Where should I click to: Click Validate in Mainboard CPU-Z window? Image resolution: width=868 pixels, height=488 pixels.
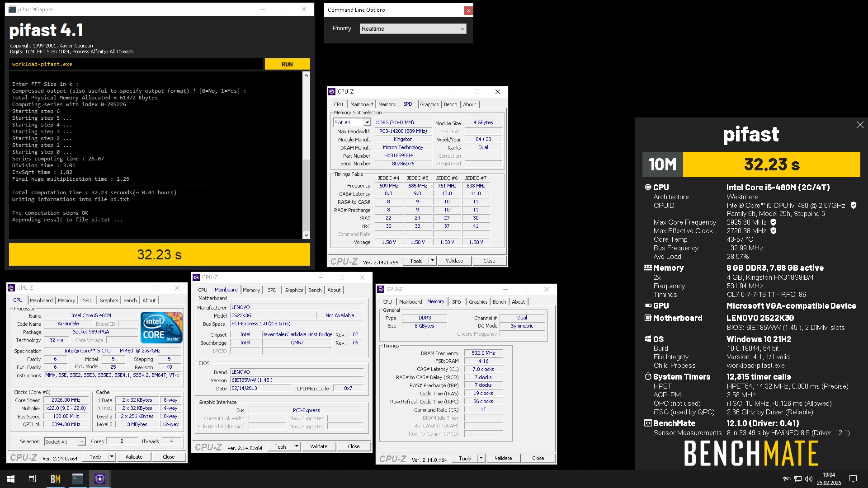[x=319, y=446]
